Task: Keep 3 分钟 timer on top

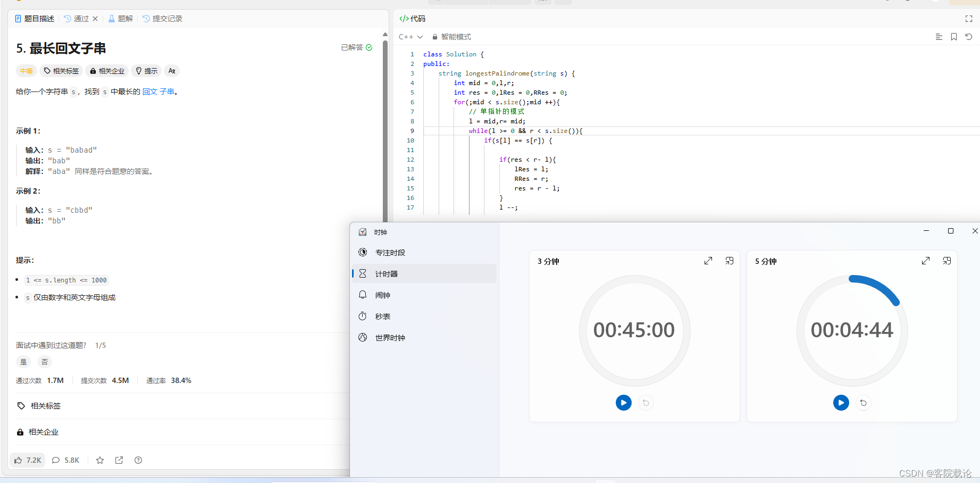Action: pyautogui.click(x=730, y=261)
